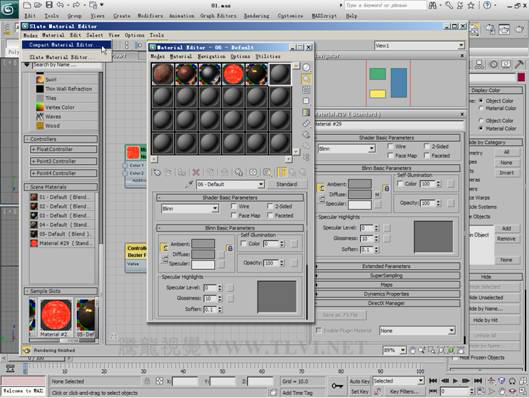Enable the Self-Illumination Color checkbox
Image resolution: width=529 pixels, height=398 pixels.
tap(244, 244)
